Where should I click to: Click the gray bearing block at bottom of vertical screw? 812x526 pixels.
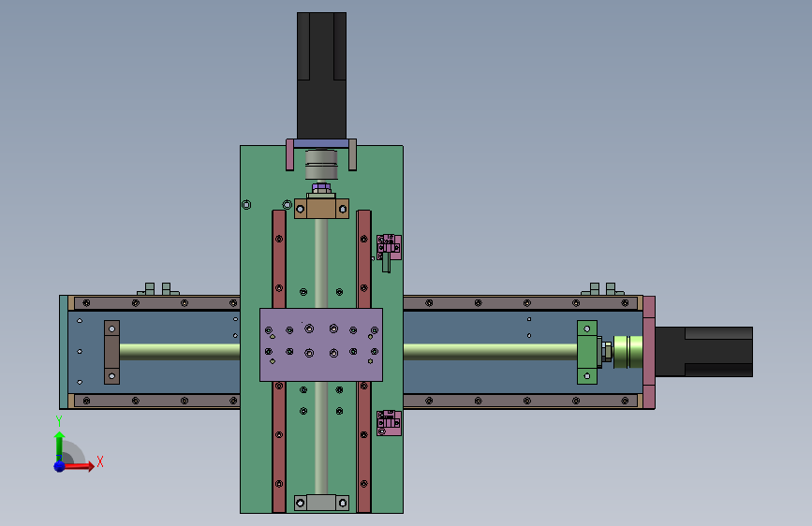(x=321, y=503)
